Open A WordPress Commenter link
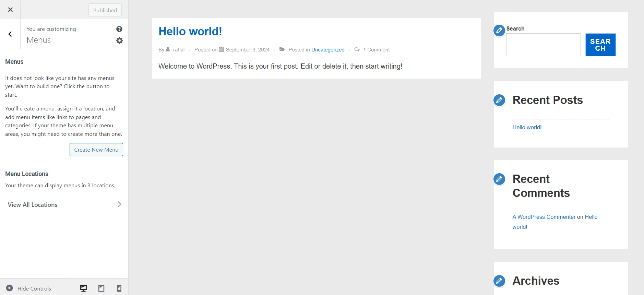 (544, 217)
